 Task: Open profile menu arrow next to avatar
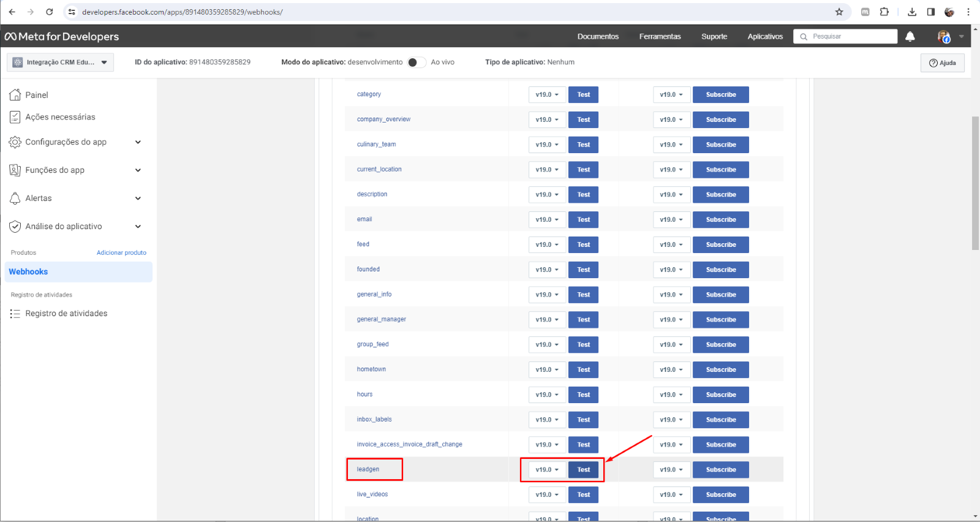click(x=961, y=37)
